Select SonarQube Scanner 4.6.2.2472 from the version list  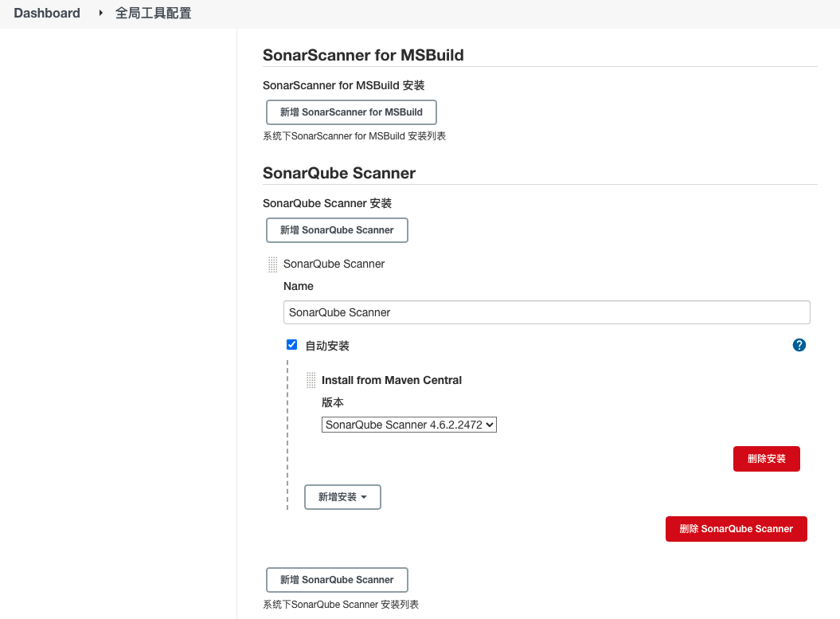coord(408,425)
